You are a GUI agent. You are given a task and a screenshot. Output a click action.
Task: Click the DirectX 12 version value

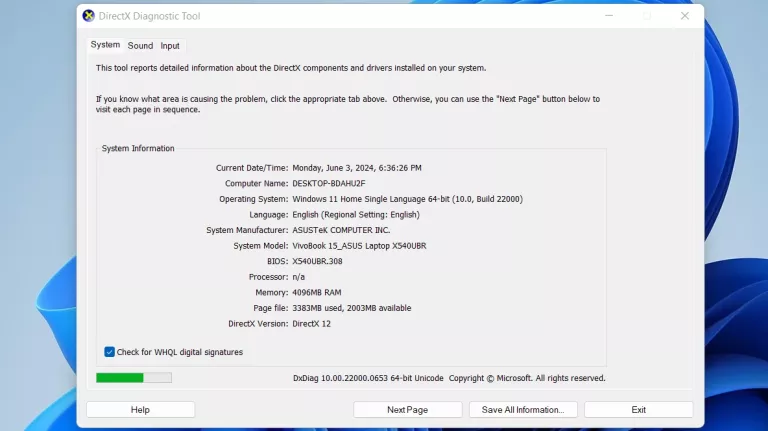[312, 324]
